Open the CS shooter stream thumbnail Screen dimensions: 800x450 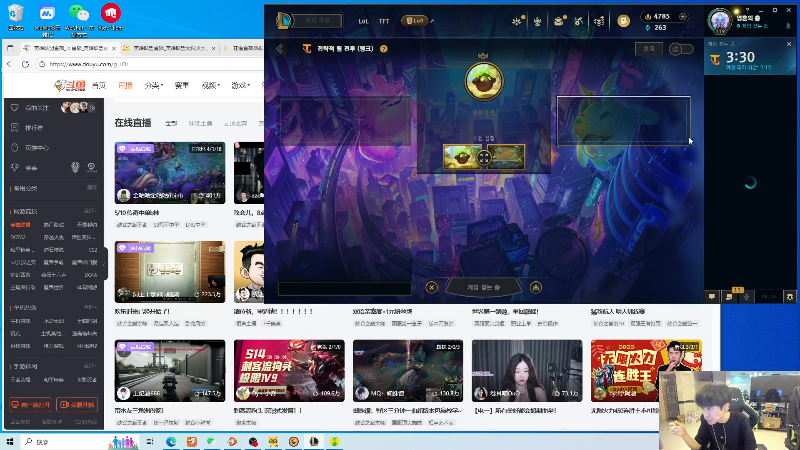pos(170,371)
